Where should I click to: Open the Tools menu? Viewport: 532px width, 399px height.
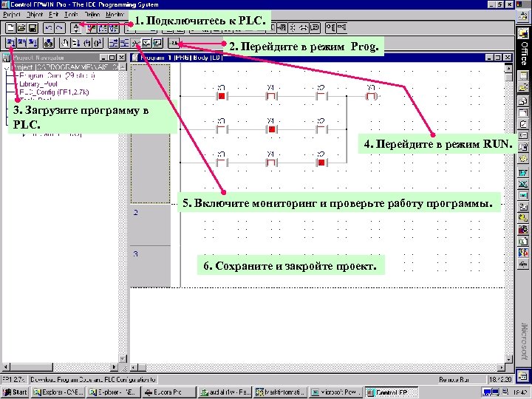pos(71,15)
